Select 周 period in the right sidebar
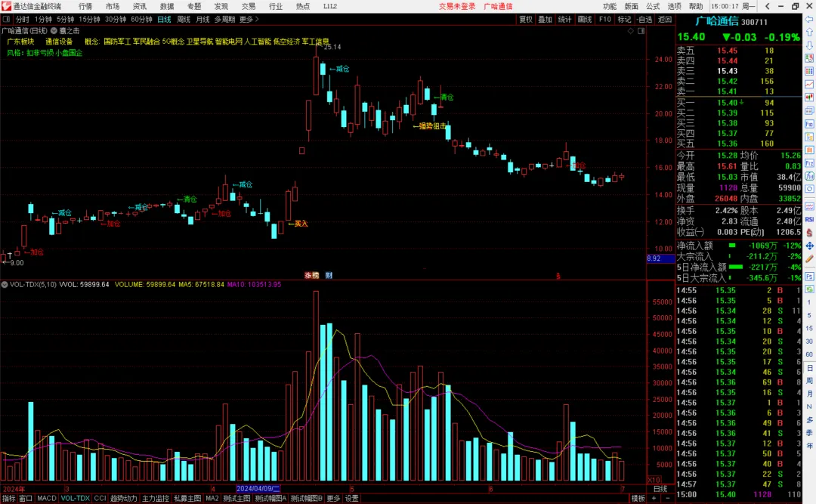816x504 pixels. tap(809, 381)
